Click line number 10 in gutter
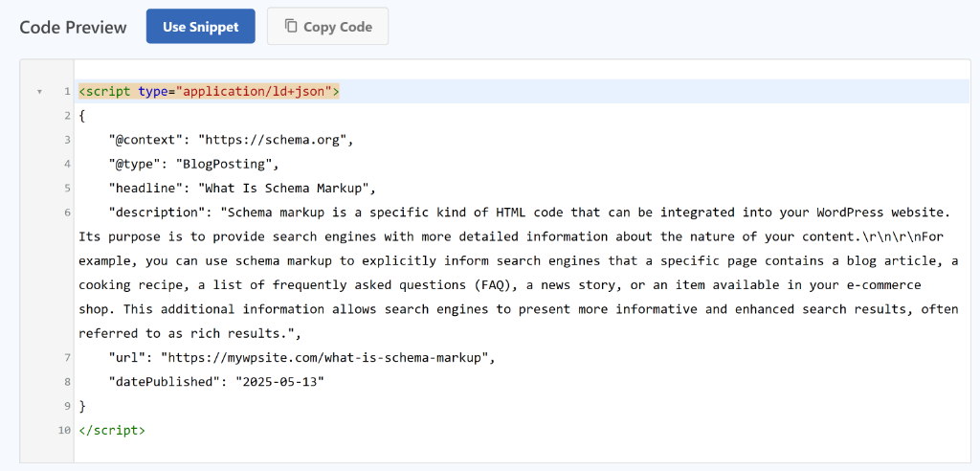980x471 pixels. pos(64,431)
